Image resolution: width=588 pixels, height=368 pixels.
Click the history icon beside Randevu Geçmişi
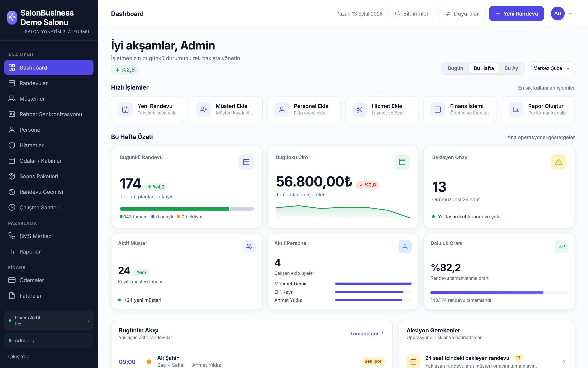click(12, 192)
